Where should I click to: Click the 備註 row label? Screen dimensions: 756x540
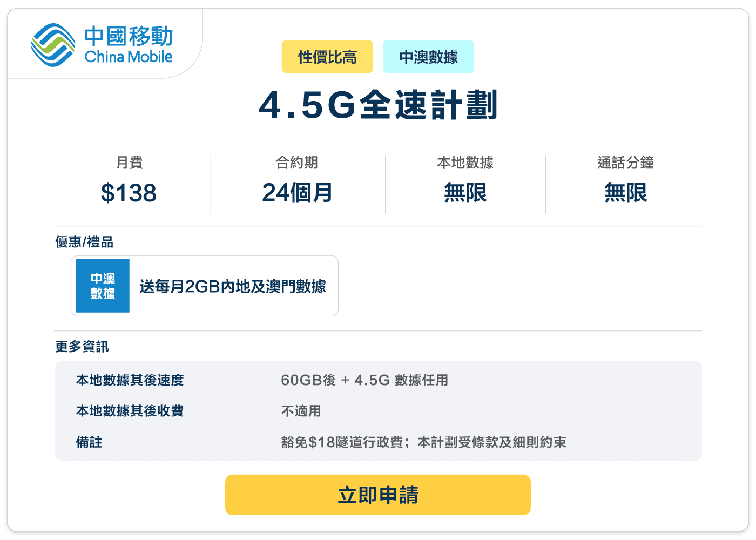coord(89,442)
